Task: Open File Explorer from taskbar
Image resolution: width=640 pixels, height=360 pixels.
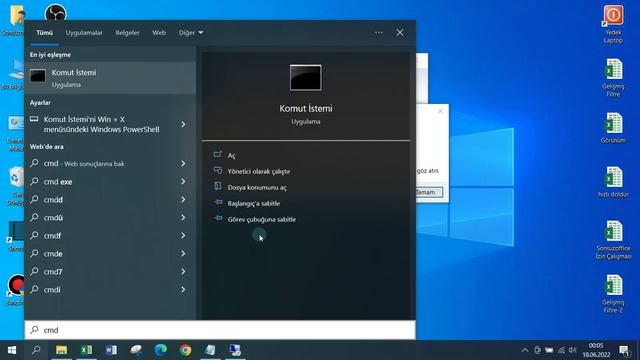Action: coord(61,350)
